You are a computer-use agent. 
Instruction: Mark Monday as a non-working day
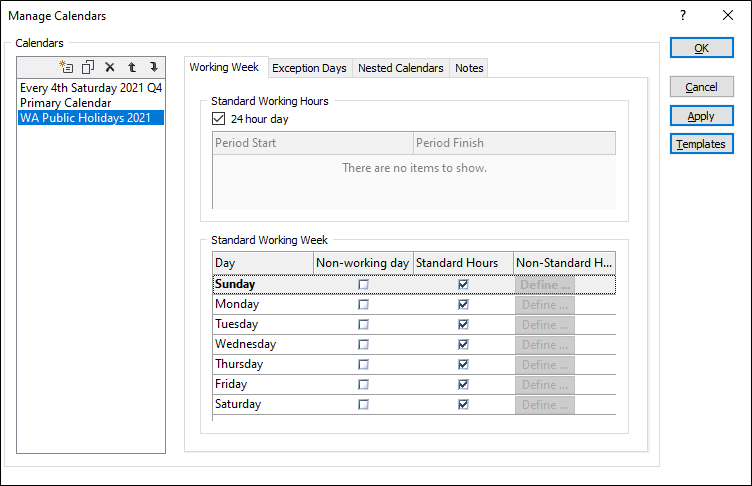coord(363,304)
